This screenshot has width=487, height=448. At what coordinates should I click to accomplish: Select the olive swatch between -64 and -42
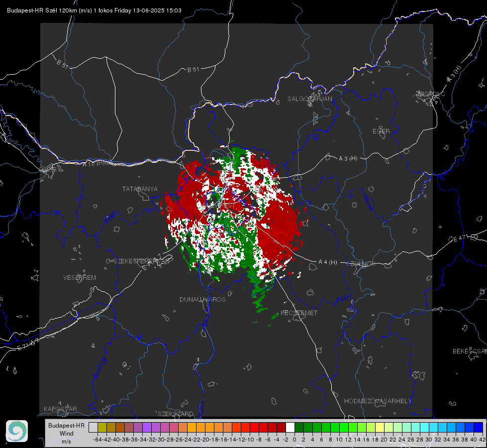point(102,427)
